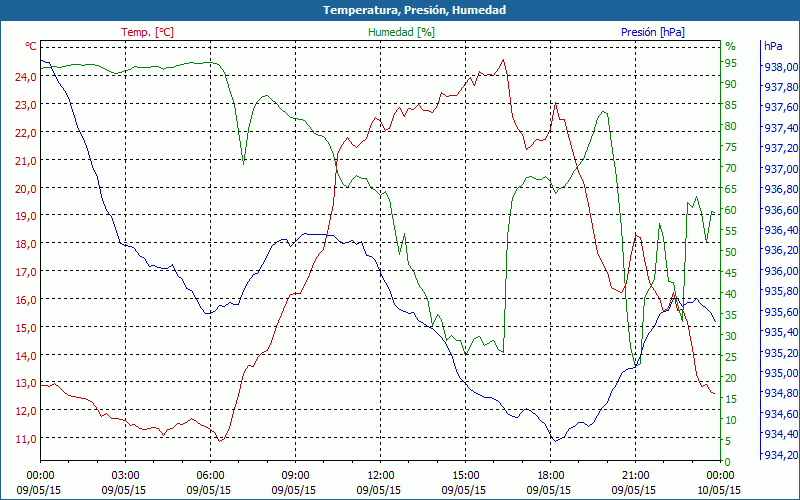Pick temperature axis value '12,0'

[26, 411]
